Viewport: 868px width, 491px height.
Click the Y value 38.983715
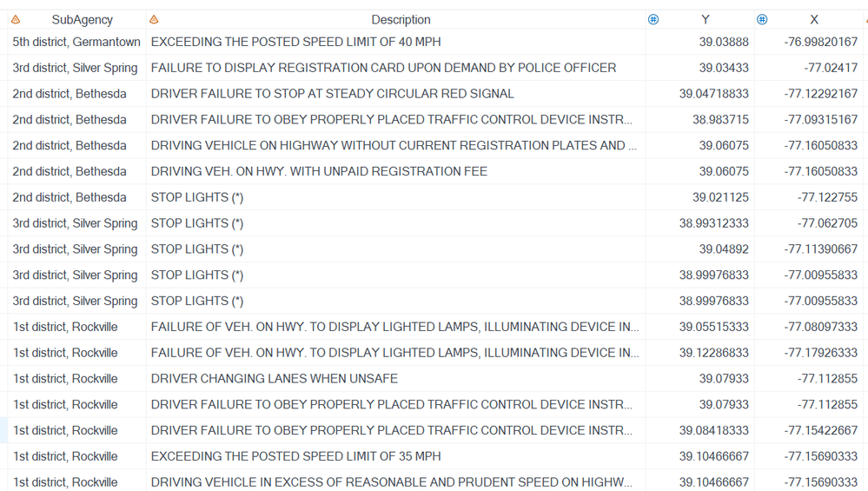pos(720,120)
